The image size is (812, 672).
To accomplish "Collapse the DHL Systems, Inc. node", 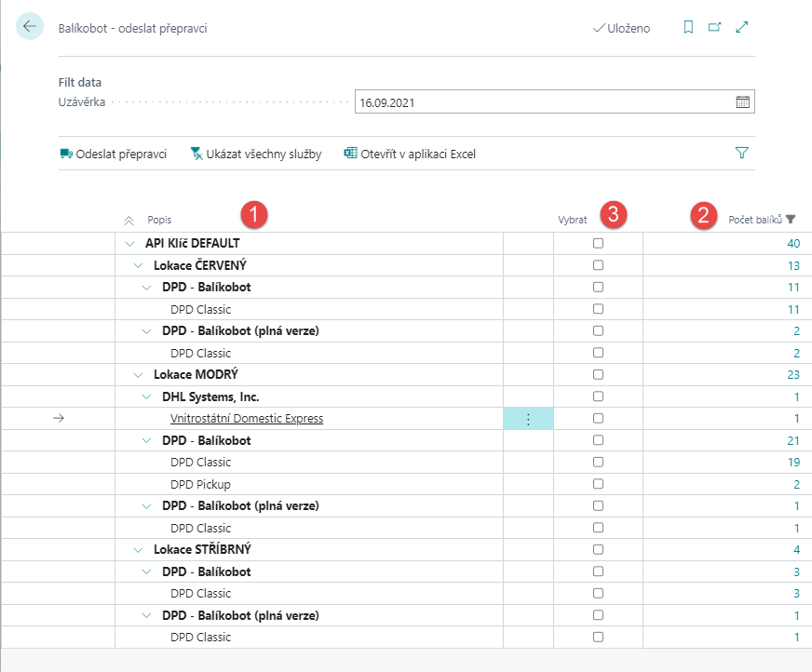I will pos(147,396).
